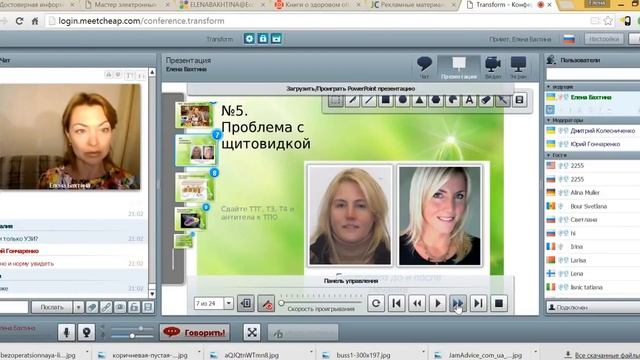The image size is (640, 360).
Task: Click the fast-forward next slide button
Action: 458,303
